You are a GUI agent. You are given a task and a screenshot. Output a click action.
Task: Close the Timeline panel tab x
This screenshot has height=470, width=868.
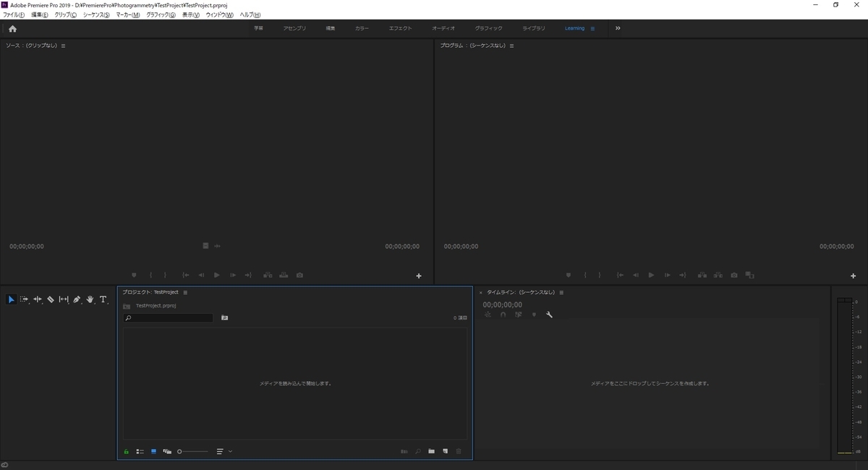(x=480, y=293)
